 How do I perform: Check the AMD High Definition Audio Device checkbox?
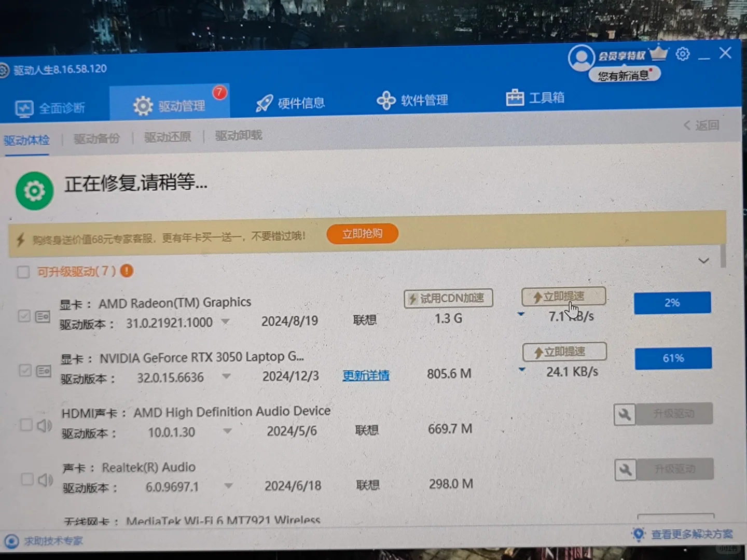[26, 424]
